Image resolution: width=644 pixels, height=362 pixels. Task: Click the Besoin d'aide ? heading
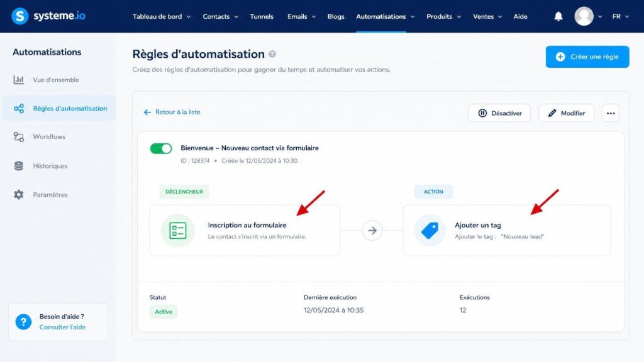point(62,317)
